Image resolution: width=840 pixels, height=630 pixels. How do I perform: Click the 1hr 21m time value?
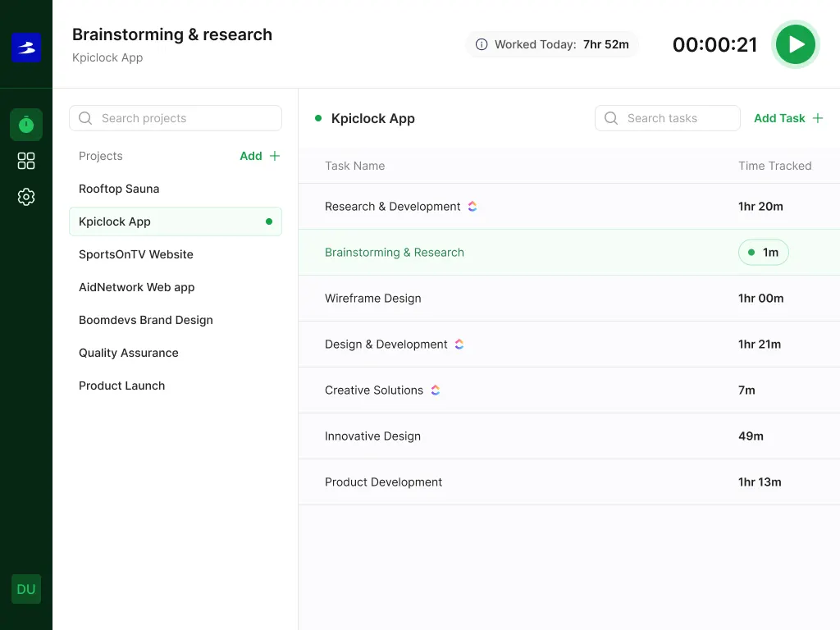[759, 344]
